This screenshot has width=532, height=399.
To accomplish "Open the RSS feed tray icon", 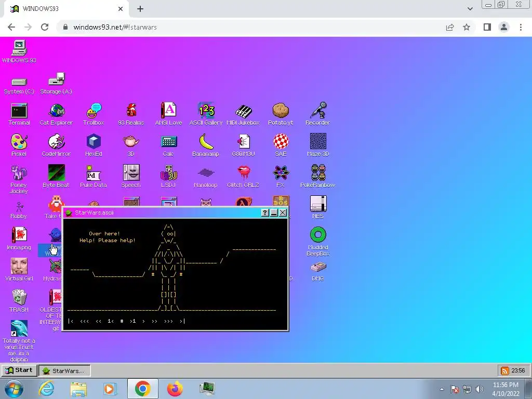I will (504, 370).
